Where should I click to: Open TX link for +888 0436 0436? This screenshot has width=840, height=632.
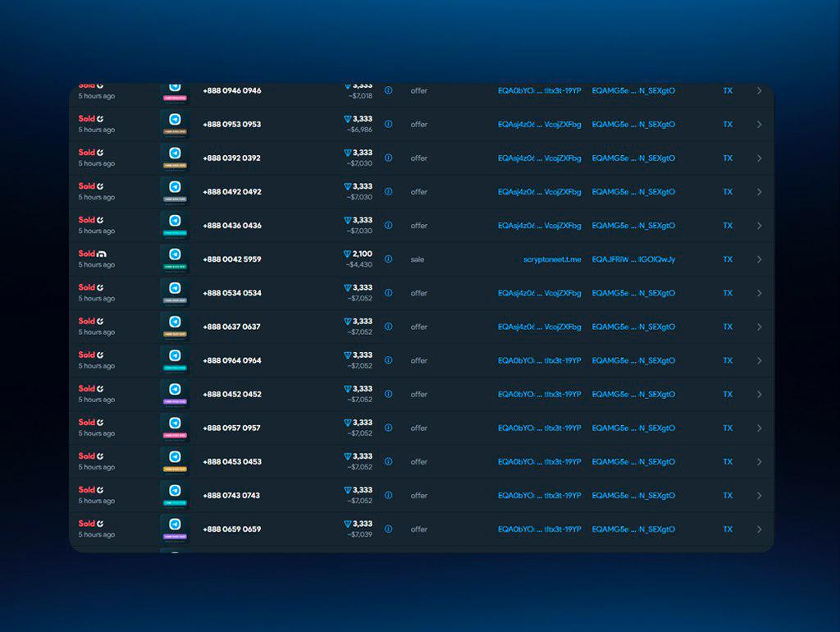728,226
